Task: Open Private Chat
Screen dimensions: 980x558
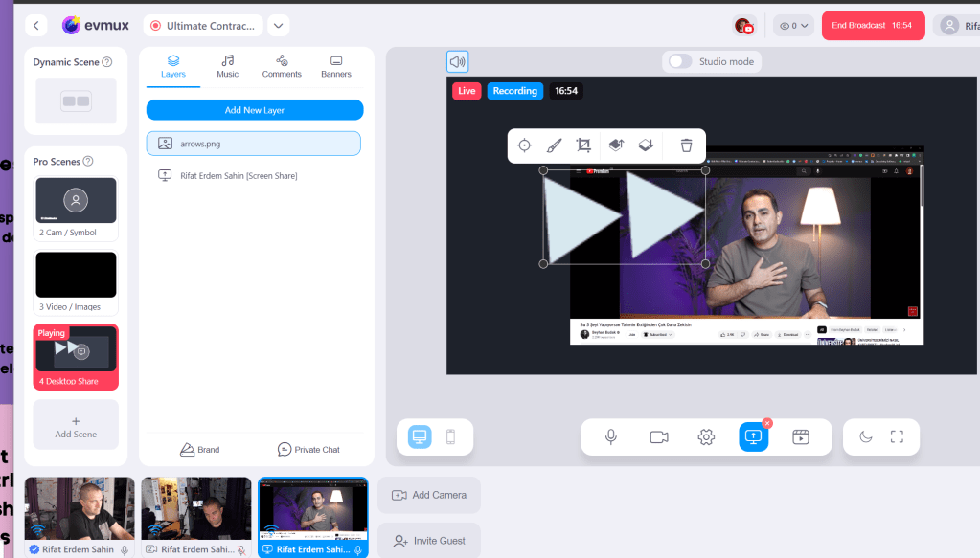Action: 308,450
